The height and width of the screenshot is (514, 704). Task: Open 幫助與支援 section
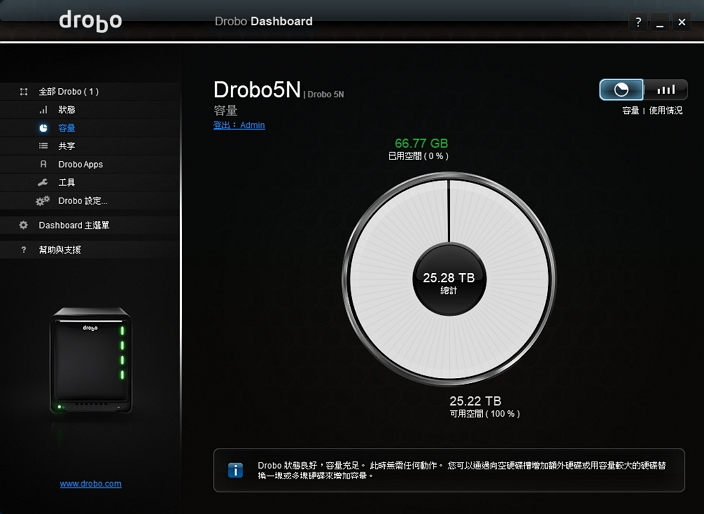[x=90, y=250]
